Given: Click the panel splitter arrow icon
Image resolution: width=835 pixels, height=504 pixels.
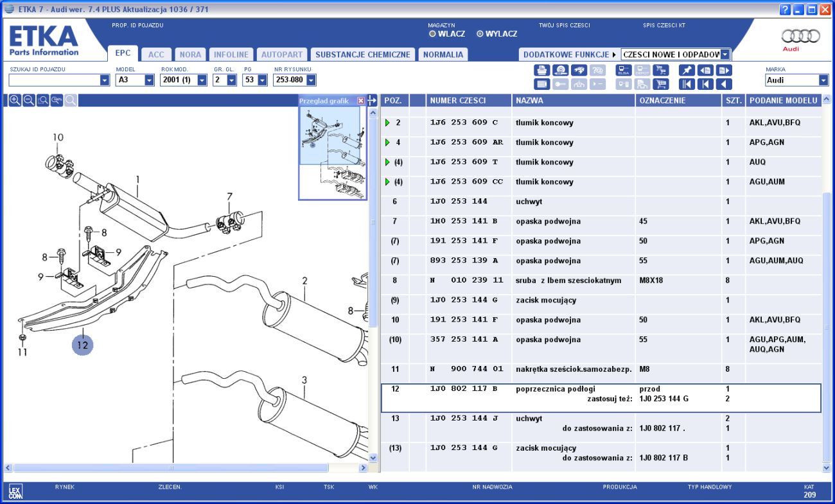Looking at the screenshot, I should click(373, 100).
